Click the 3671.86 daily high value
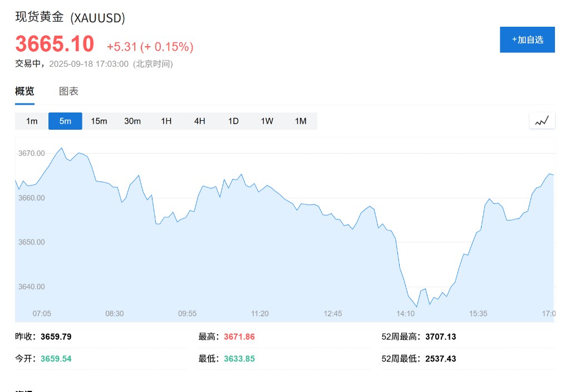 coord(239,337)
